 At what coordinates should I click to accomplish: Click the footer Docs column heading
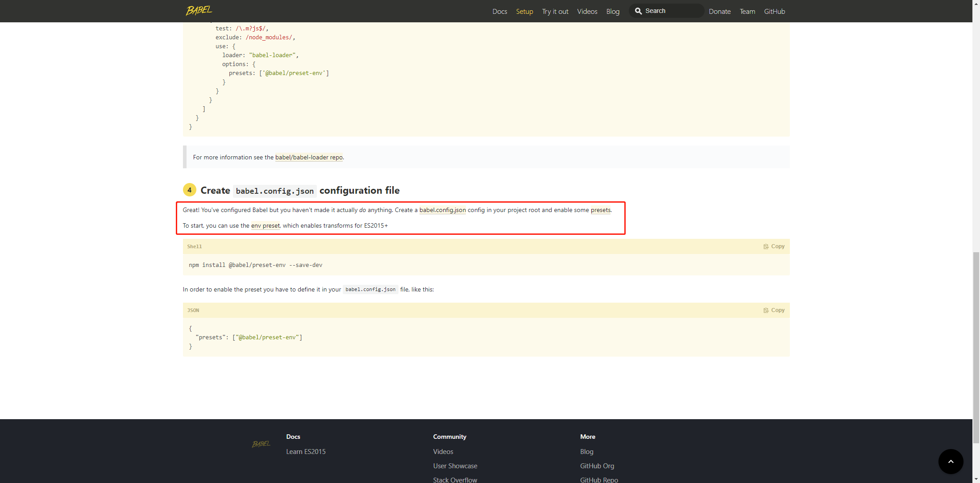[293, 437]
